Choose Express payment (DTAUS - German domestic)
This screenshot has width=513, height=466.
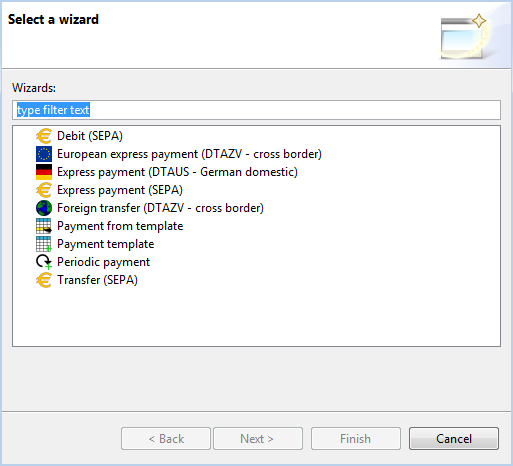pyautogui.click(x=177, y=172)
